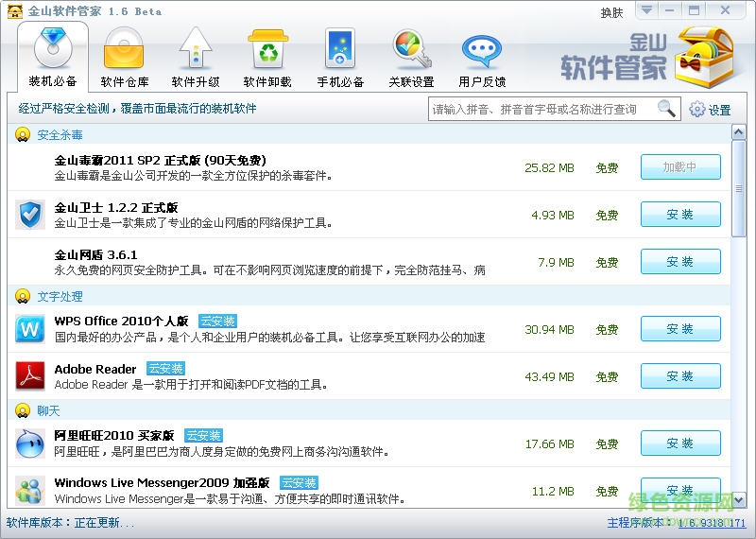Click the software search input field
Viewport: 756px width, 539px height.
pos(542,110)
